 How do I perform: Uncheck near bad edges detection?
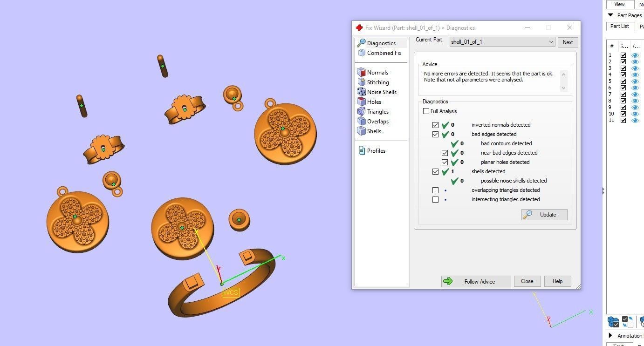pyautogui.click(x=445, y=153)
